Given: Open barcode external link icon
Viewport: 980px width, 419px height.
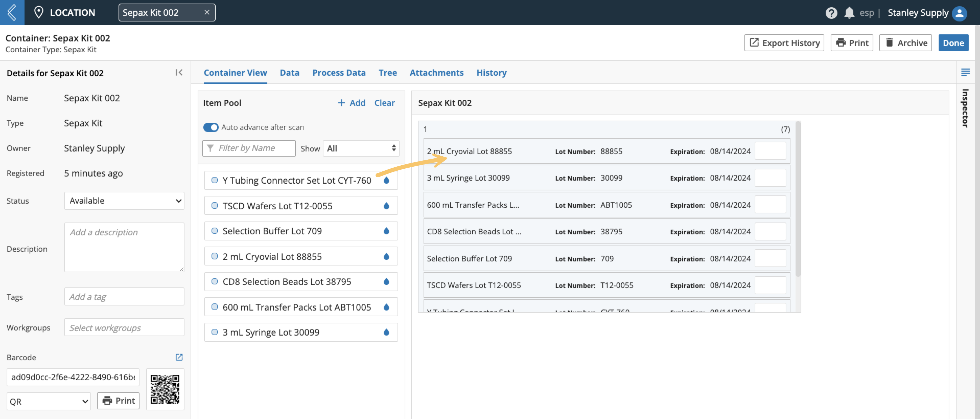Looking at the screenshot, I should [179, 357].
